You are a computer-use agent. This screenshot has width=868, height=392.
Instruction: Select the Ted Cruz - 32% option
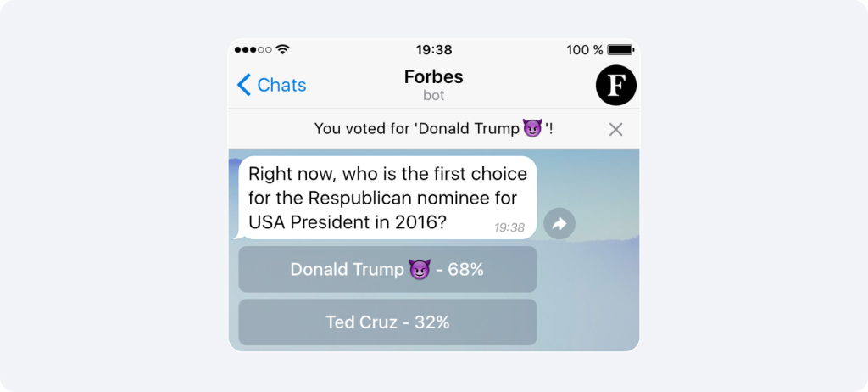[x=387, y=322]
